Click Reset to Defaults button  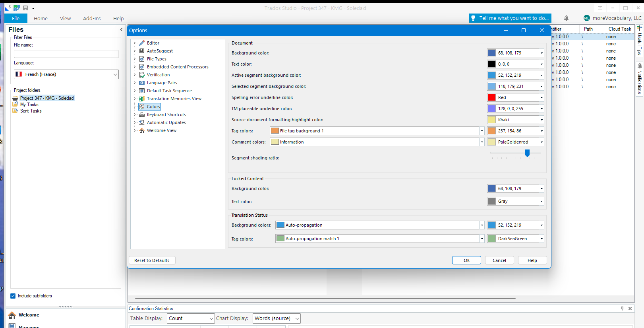152,260
